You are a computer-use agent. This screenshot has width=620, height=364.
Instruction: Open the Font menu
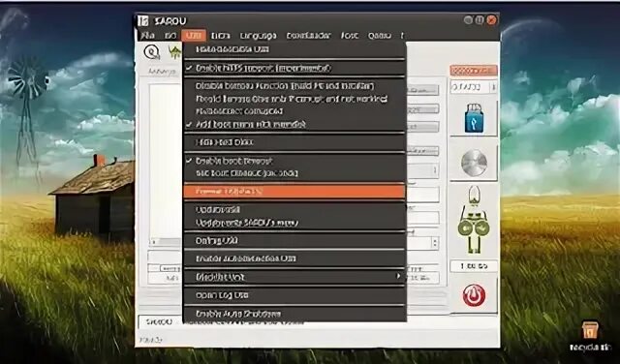pos(350,36)
